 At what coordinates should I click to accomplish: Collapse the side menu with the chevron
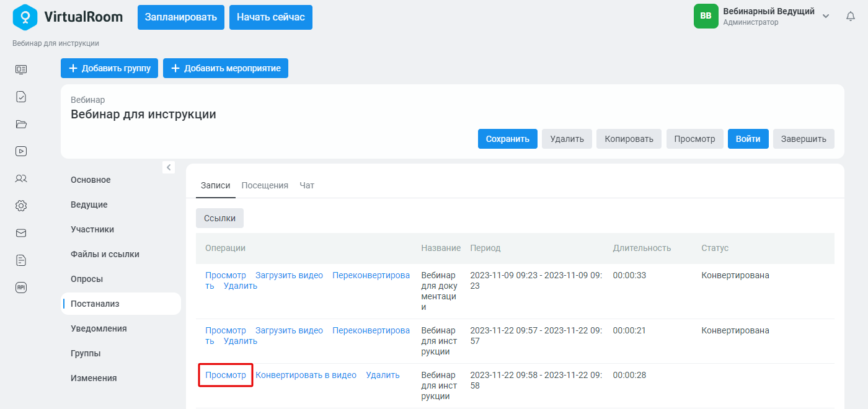(169, 167)
